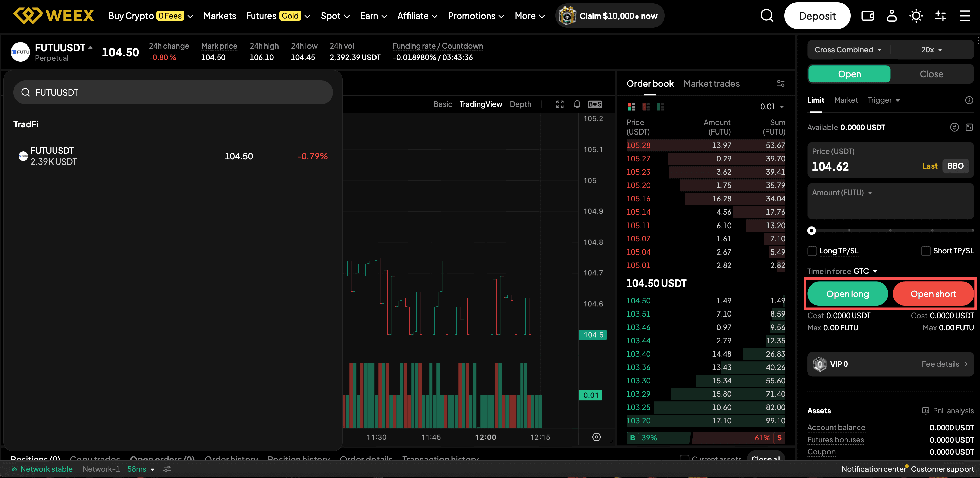Switch chart to Basic view
The height and width of the screenshot is (478, 980).
(443, 104)
